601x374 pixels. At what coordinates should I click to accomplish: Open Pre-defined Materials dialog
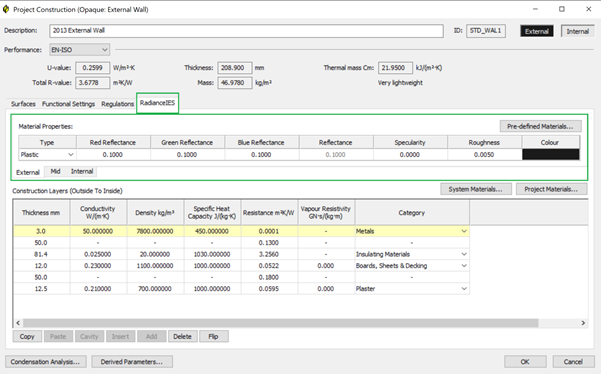tap(540, 126)
